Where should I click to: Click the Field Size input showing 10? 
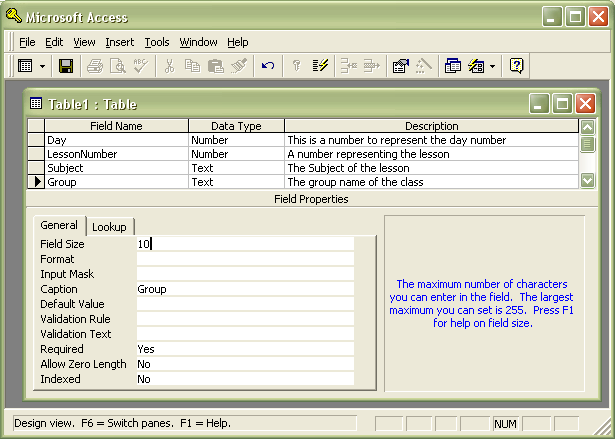click(x=245, y=244)
